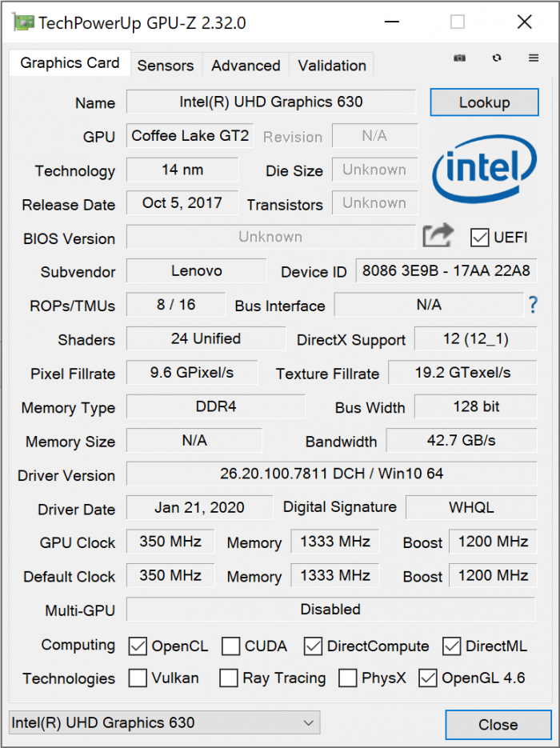Click the GPU-Z title bar icon
560x748 pixels.
(x=24, y=22)
